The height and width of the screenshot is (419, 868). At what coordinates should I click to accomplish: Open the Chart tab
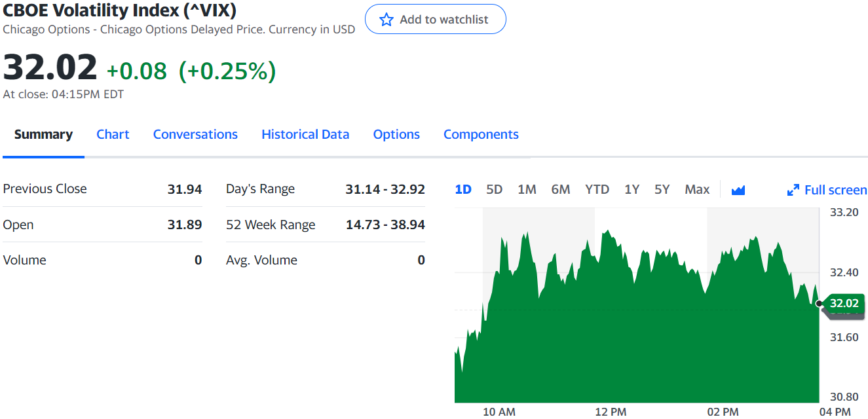tap(113, 134)
